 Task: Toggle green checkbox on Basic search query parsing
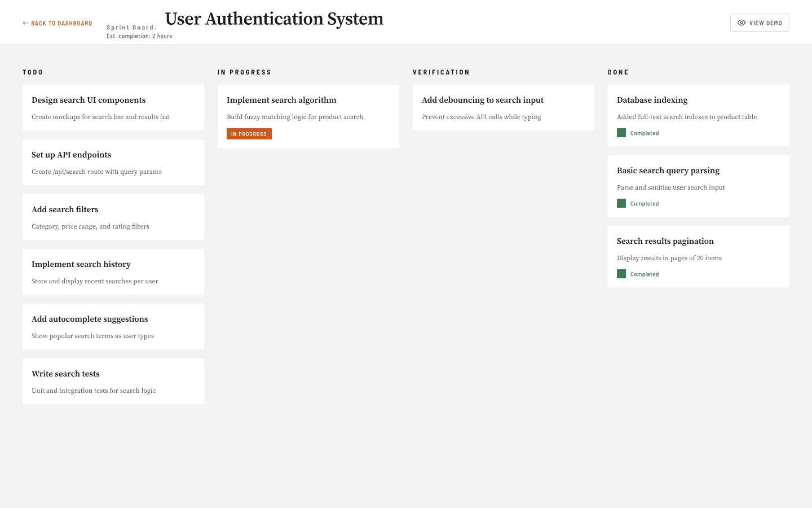coord(621,204)
